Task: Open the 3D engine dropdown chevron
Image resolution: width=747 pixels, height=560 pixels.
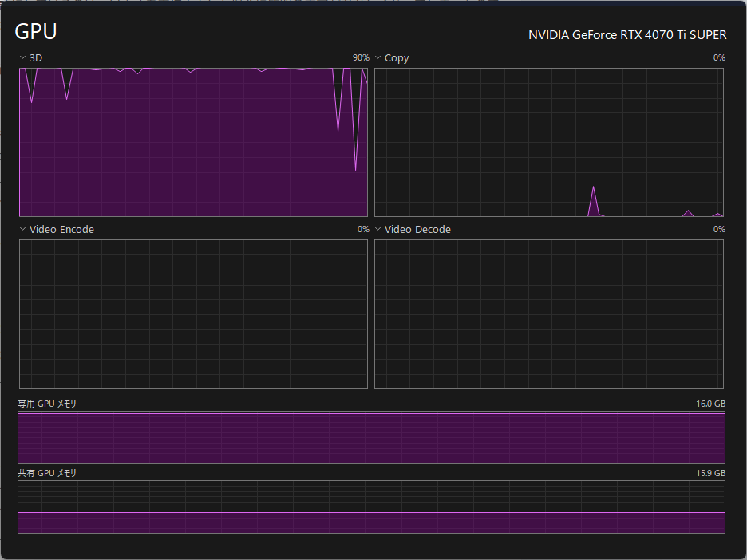Action: pyautogui.click(x=22, y=57)
